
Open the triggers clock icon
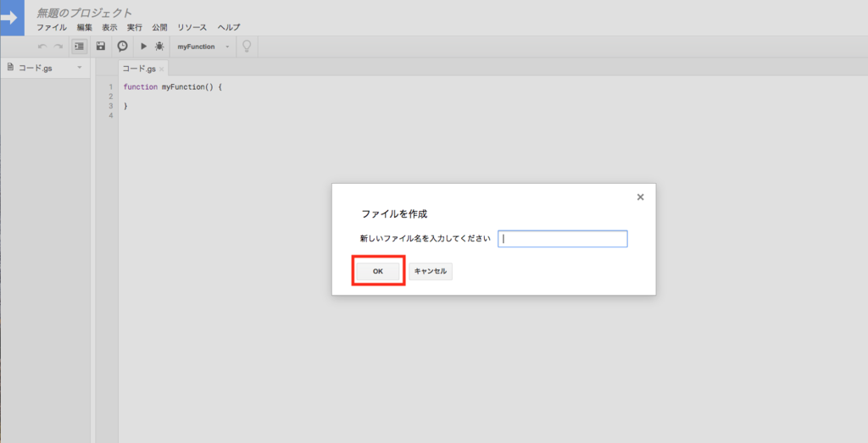click(x=122, y=47)
